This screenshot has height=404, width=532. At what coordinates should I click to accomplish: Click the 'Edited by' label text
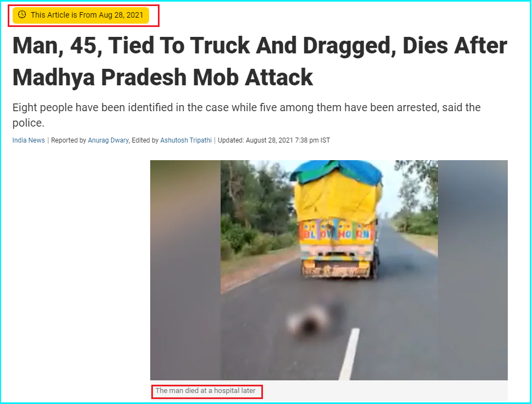[x=145, y=140]
